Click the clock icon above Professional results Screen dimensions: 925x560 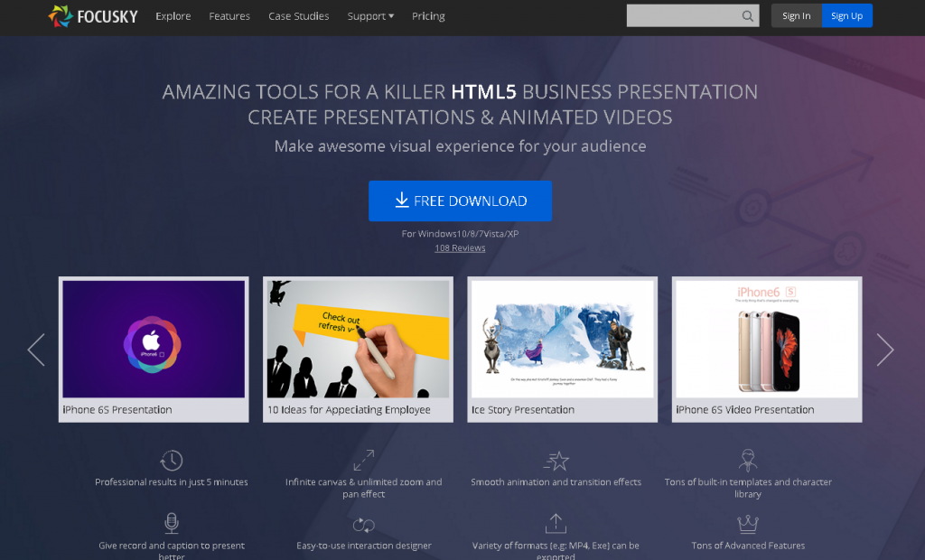point(172,459)
